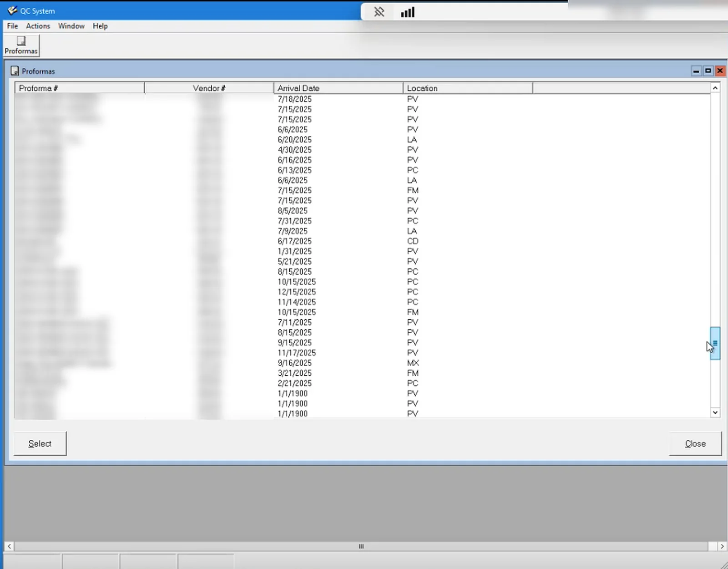Select the row with arrival date 1/31/2025
The height and width of the screenshot is (569, 728).
pos(362,251)
